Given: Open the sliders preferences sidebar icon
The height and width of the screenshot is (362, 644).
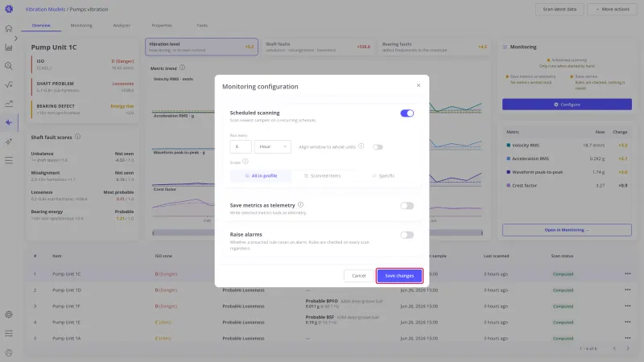Looking at the screenshot, I should [9, 333].
